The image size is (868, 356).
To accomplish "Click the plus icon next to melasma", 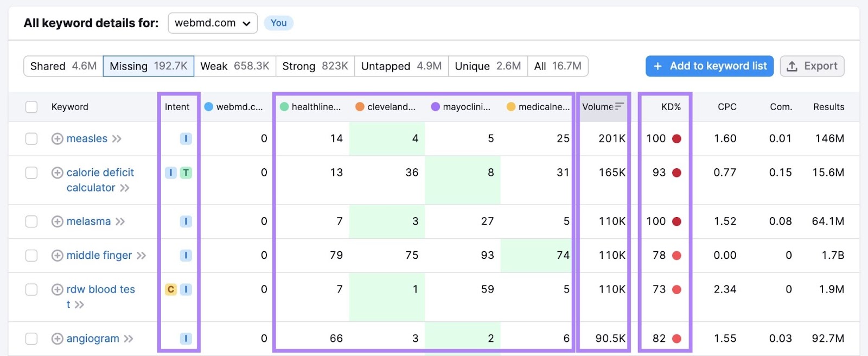I will [x=57, y=221].
